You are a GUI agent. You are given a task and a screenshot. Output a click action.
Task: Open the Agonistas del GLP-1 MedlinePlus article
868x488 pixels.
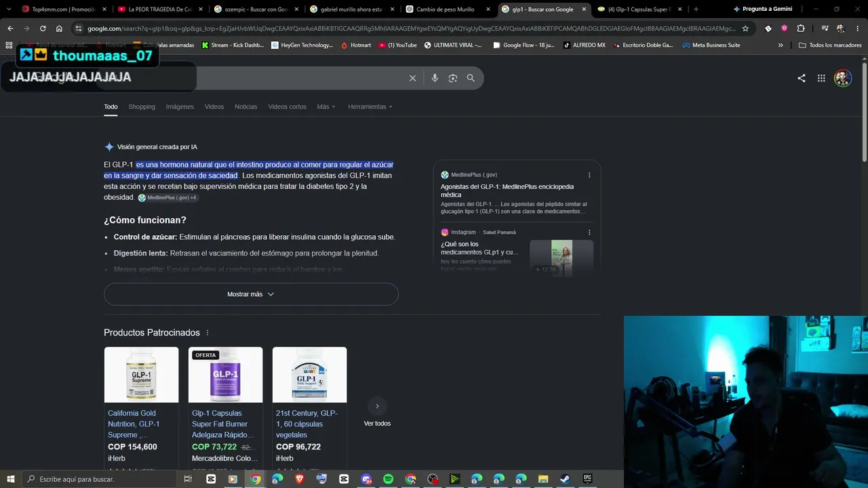point(507,190)
